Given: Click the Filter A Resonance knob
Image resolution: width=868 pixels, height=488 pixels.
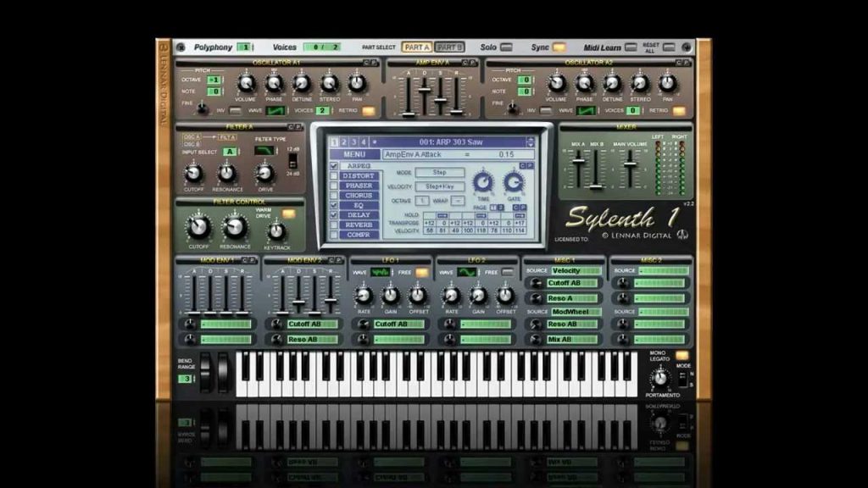Looking at the screenshot, I should (227, 174).
